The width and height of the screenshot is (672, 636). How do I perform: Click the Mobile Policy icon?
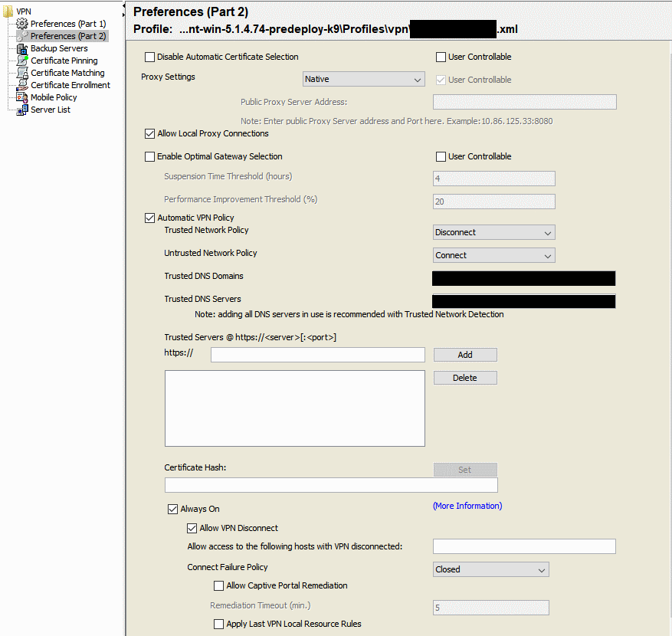(x=22, y=97)
